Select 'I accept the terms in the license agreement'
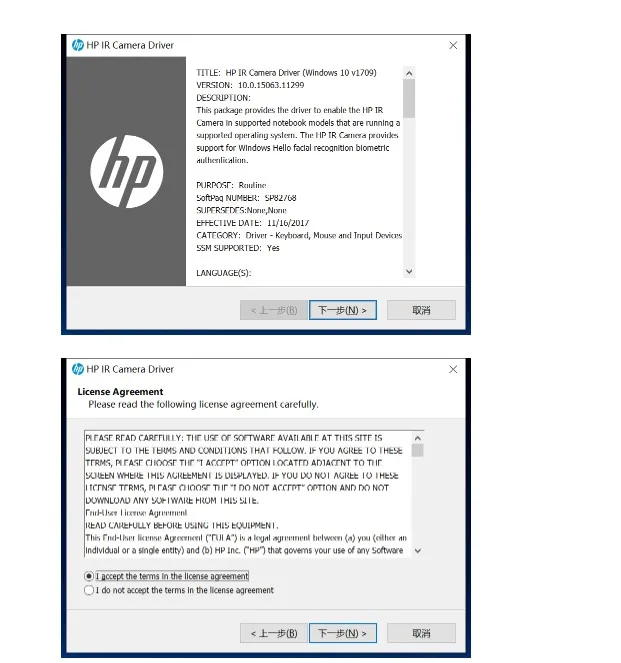Image resolution: width=621 pixels, height=663 pixels. [166, 576]
